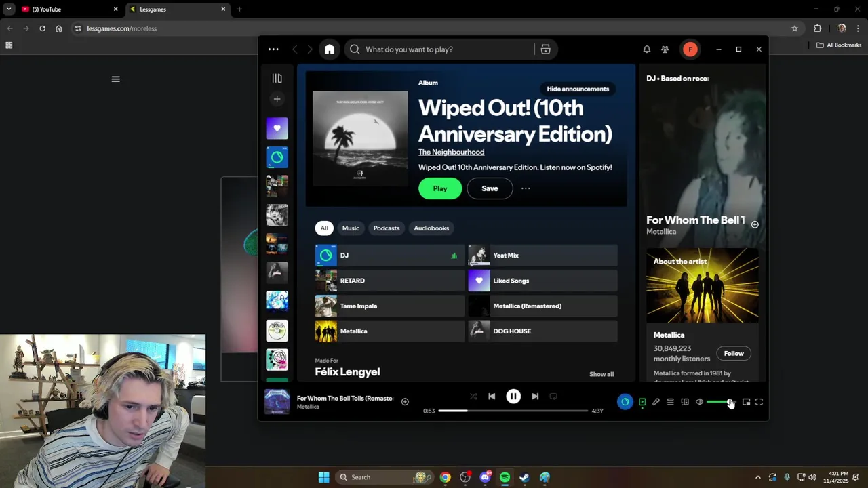This screenshot has height=488, width=868.
Task: Pause the current song
Action: pos(513,396)
